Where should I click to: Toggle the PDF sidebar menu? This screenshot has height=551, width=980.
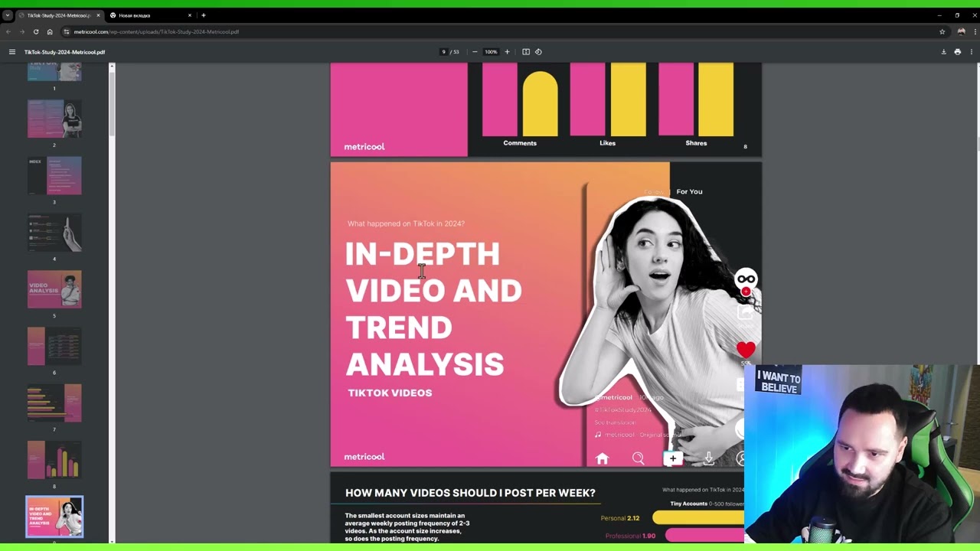coord(12,52)
